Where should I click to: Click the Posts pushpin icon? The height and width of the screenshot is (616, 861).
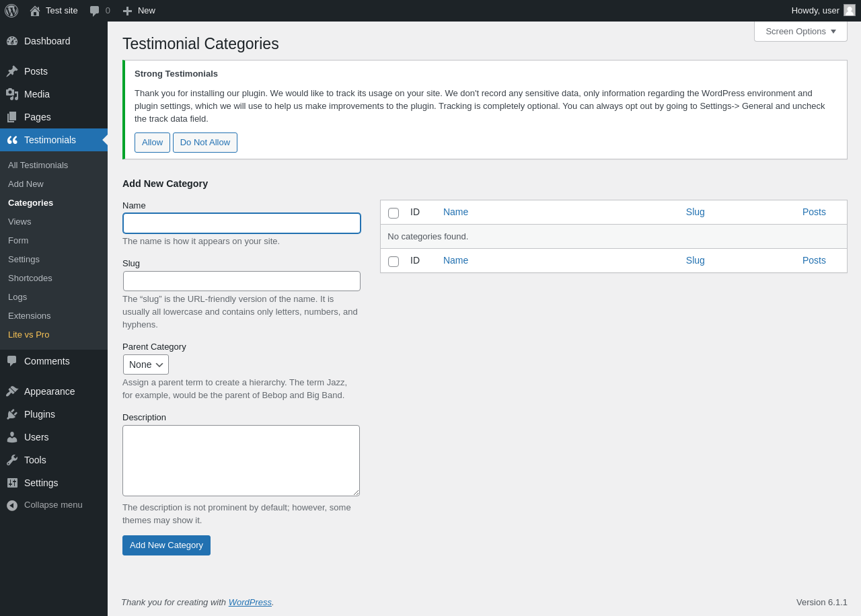pos(12,71)
